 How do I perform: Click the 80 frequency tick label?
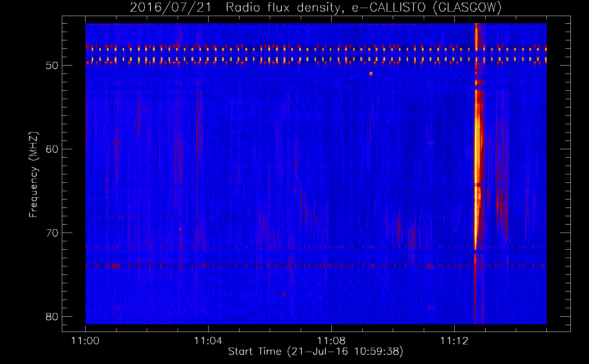(x=52, y=317)
